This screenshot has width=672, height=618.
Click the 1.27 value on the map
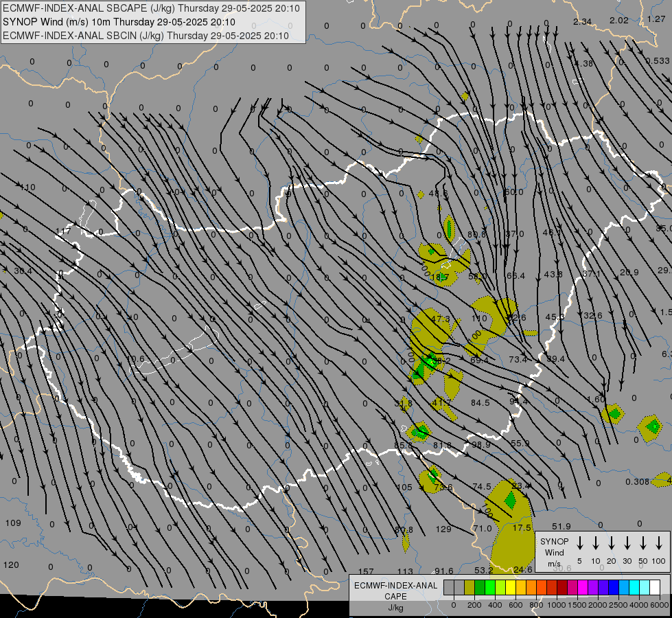click(x=656, y=19)
